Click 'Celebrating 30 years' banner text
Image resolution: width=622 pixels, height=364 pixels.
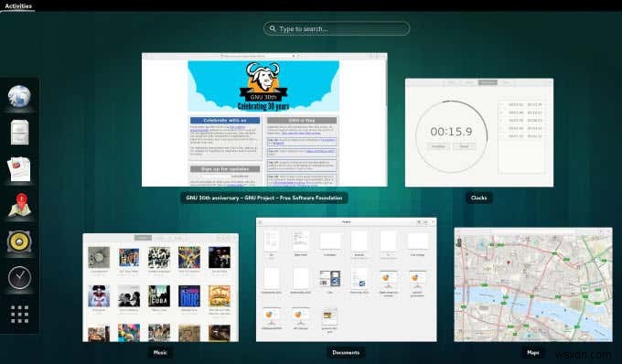click(263, 106)
